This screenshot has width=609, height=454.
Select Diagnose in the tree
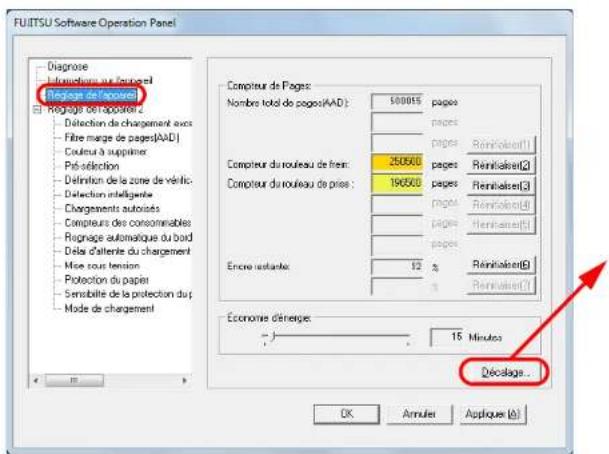point(68,66)
